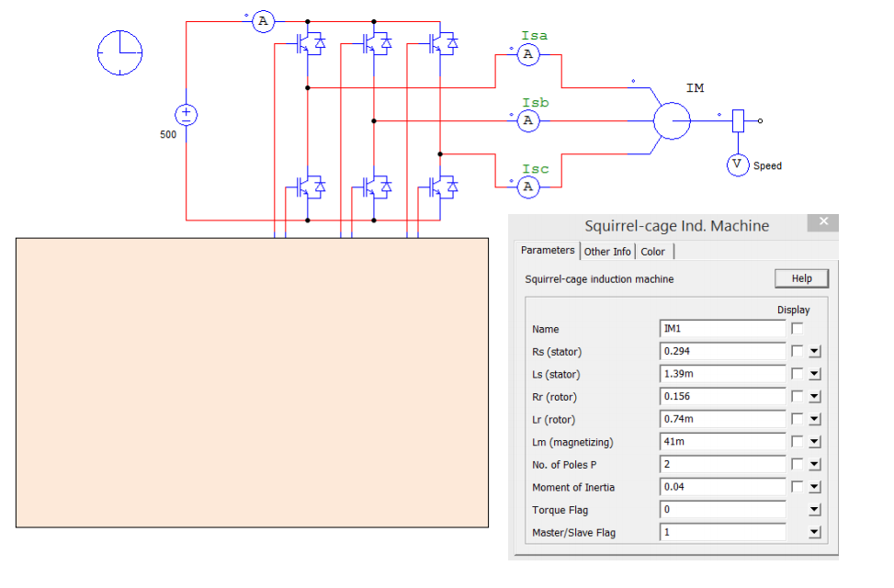This screenshot has height=588, width=894.
Task: Open the IM induction machine symbol
Action: point(672,120)
